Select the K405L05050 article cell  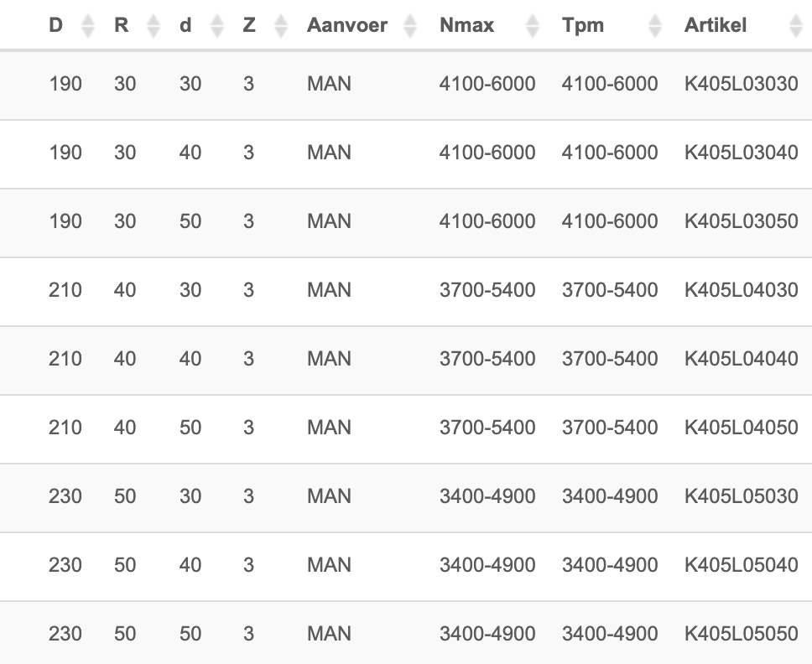coord(741,634)
